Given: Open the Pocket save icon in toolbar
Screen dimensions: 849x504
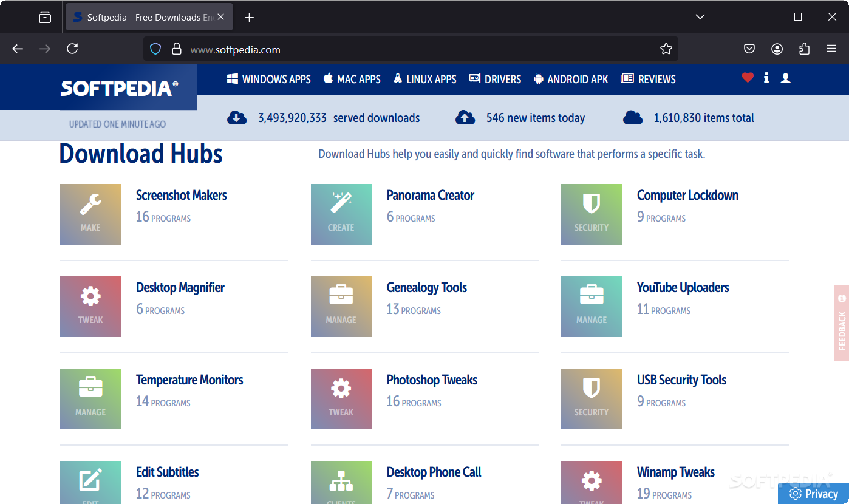Looking at the screenshot, I should pos(750,49).
